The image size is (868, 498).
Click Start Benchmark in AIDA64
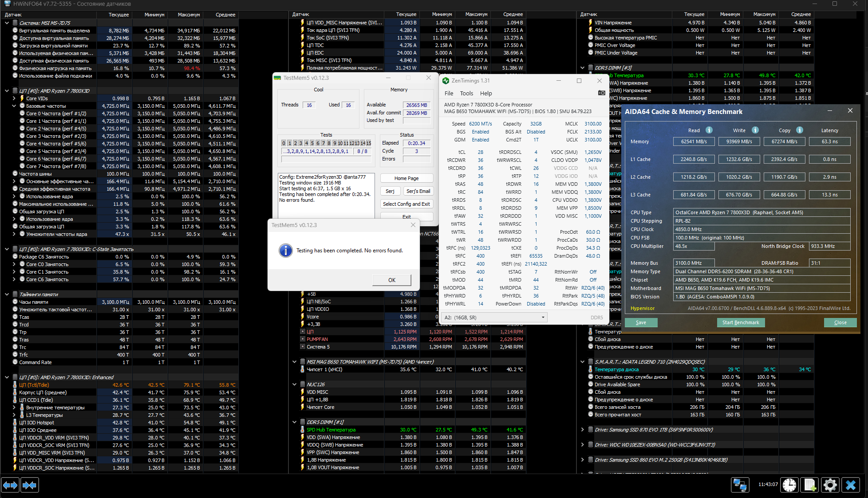(x=740, y=322)
